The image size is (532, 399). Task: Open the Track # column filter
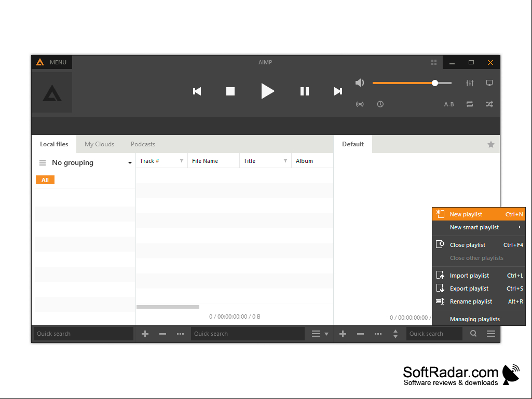182,161
